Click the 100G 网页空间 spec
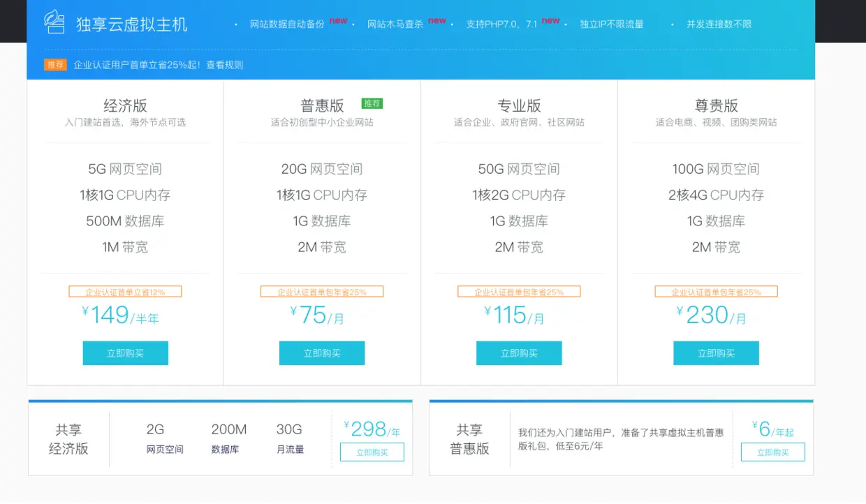 tap(716, 169)
